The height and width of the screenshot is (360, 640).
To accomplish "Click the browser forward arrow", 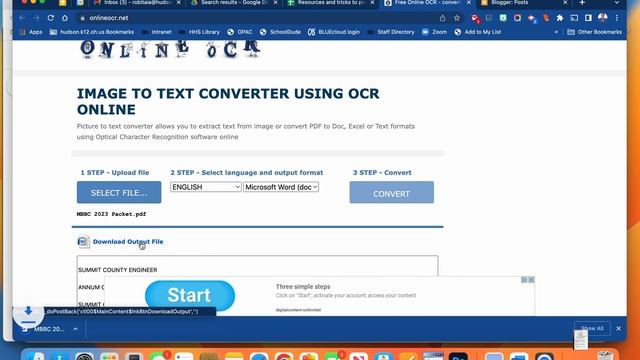I will tap(36, 18).
